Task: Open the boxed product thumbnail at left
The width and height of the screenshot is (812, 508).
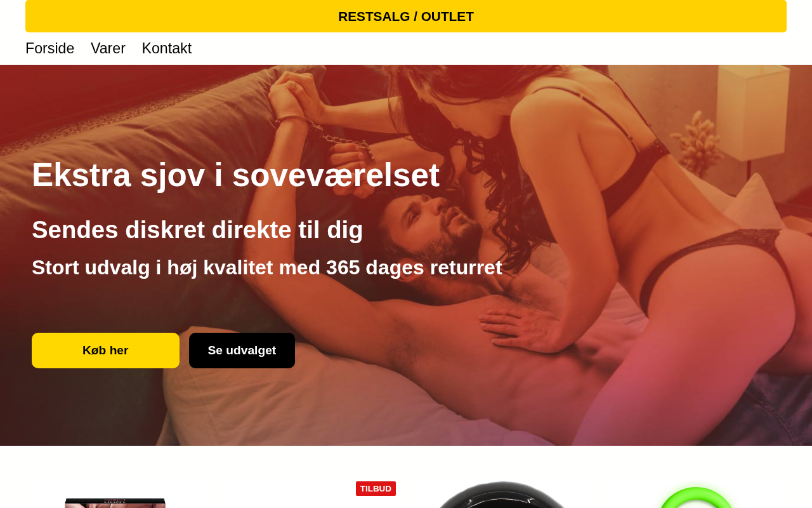Action: pos(115,503)
